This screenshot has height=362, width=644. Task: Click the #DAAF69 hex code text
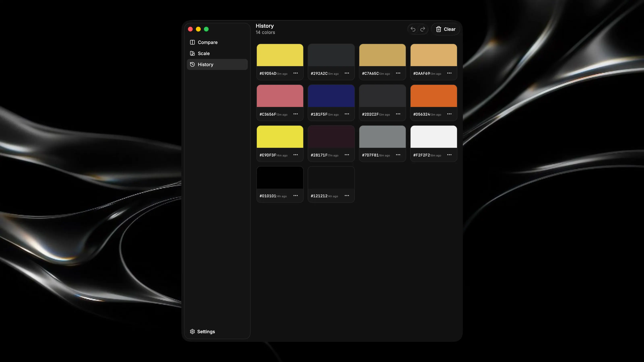pos(421,73)
